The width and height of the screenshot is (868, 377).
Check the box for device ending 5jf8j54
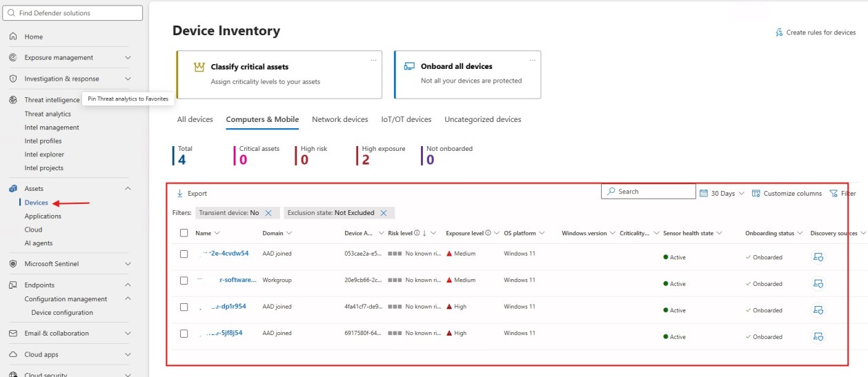click(x=184, y=333)
